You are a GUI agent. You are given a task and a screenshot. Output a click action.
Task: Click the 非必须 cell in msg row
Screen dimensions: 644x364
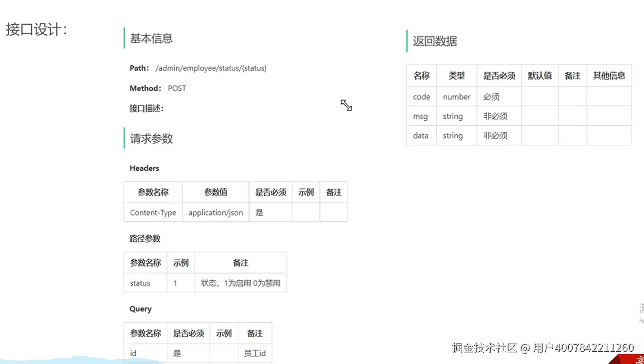499,116
